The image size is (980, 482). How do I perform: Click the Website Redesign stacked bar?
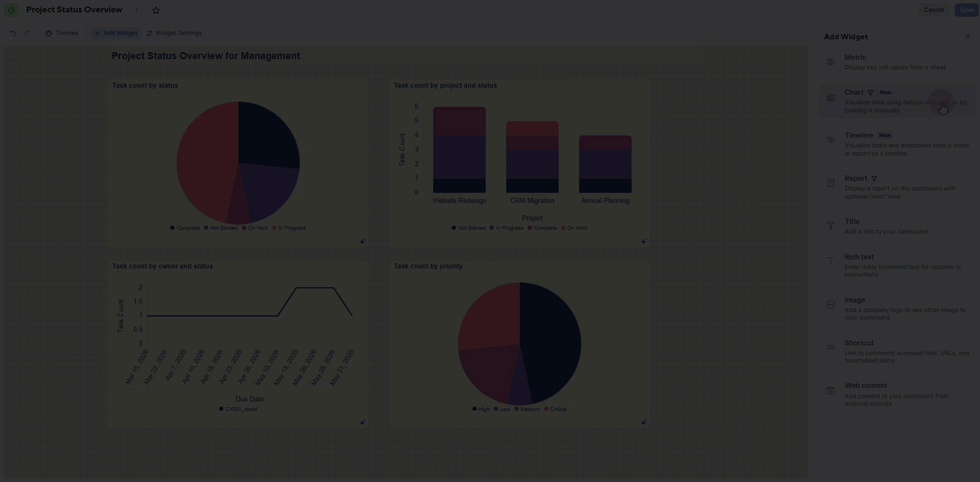[x=459, y=150]
